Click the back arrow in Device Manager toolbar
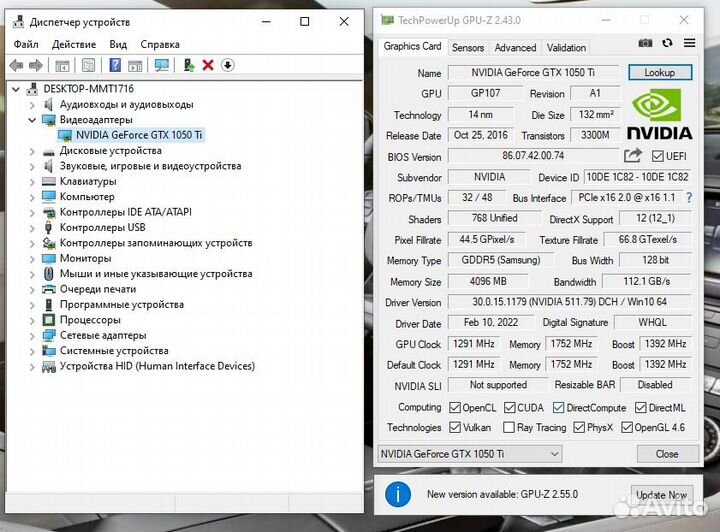This screenshot has width=720, height=532. tap(16, 65)
